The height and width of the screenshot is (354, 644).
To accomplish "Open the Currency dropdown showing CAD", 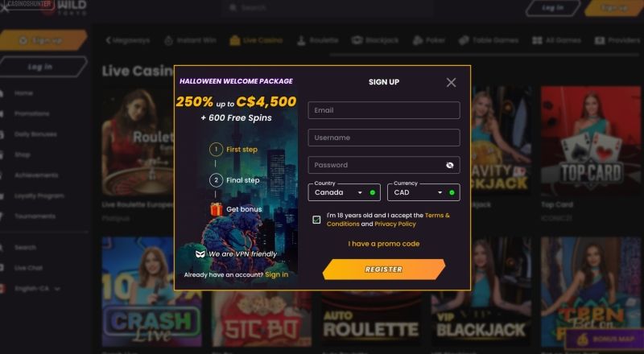I will coord(423,192).
